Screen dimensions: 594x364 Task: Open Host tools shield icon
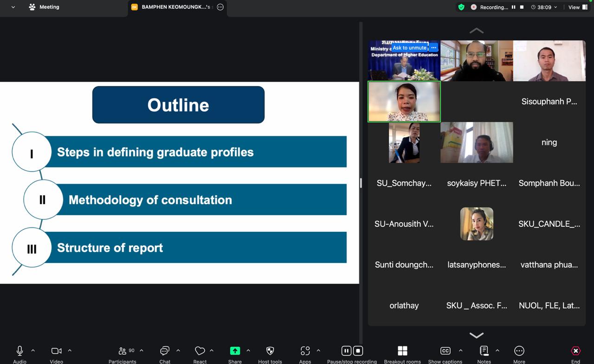(x=270, y=351)
